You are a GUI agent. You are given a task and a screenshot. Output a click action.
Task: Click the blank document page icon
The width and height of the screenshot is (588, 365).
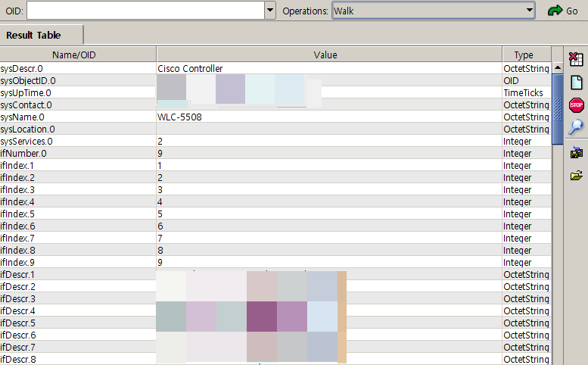[x=577, y=82]
